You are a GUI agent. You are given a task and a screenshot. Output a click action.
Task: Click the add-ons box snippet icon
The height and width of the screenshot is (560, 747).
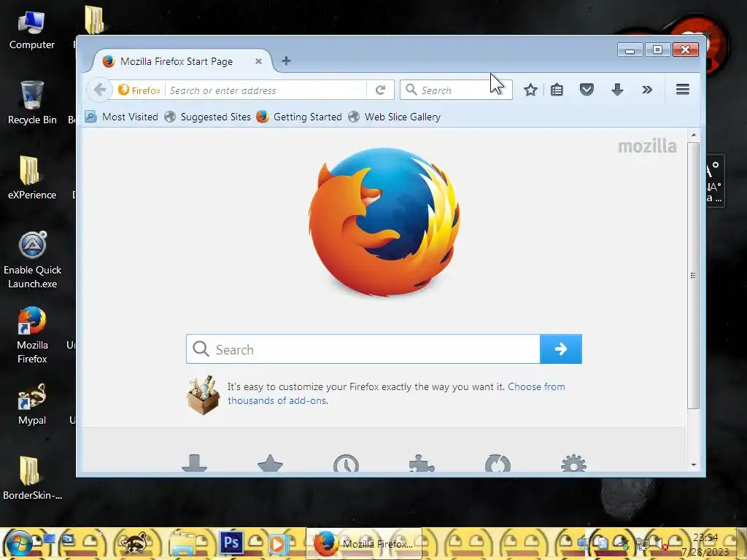pos(204,394)
